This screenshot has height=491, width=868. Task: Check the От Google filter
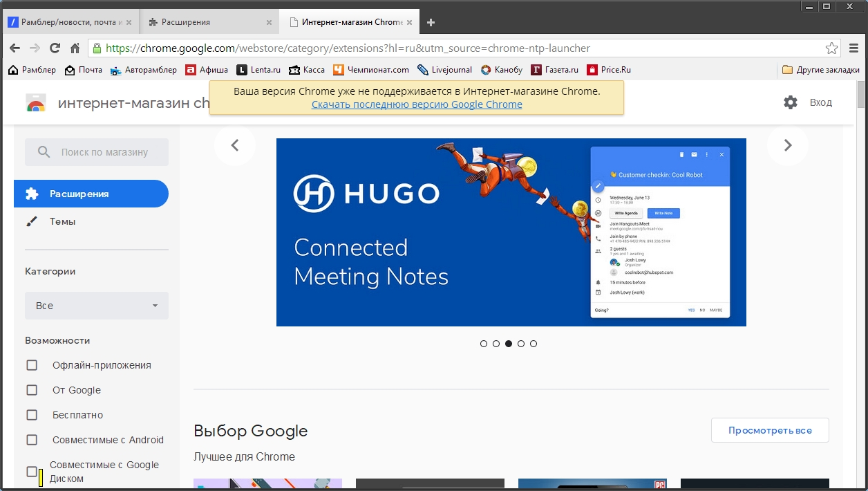pyautogui.click(x=32, y=390)
